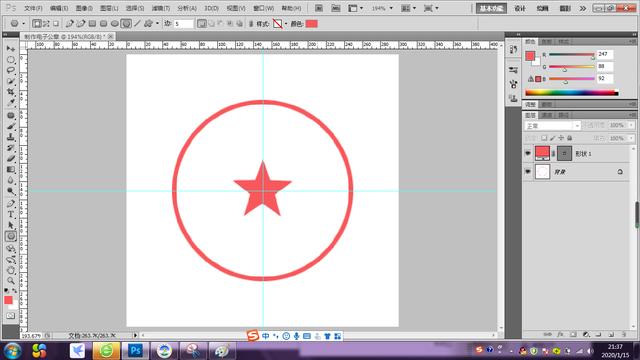Select the Clone Stamp tool

click(11, 137)
